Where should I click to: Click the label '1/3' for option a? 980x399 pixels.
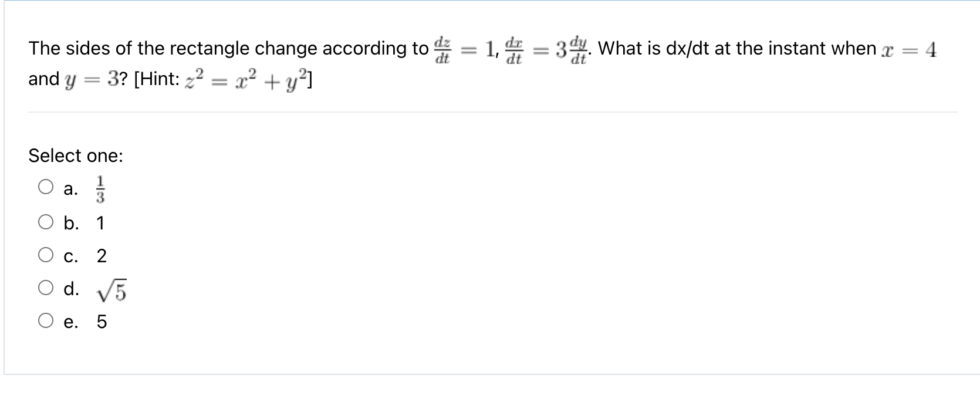pos(100,188)
